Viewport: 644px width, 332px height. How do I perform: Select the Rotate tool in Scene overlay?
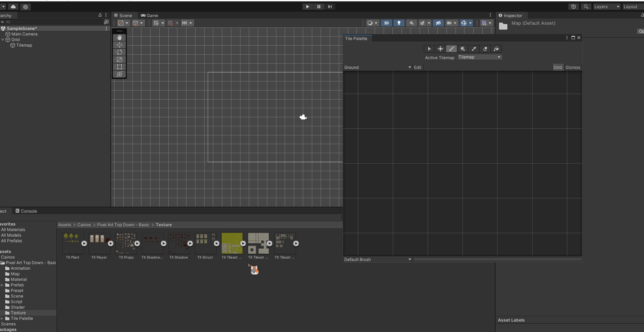coord(120,52)
